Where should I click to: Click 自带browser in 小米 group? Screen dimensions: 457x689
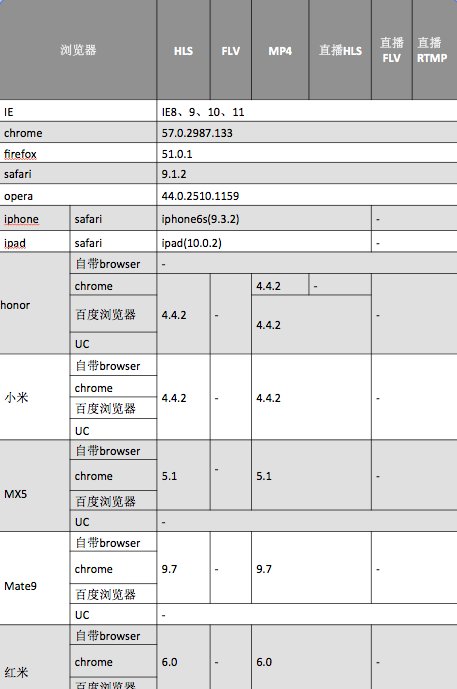pos(113,365)
